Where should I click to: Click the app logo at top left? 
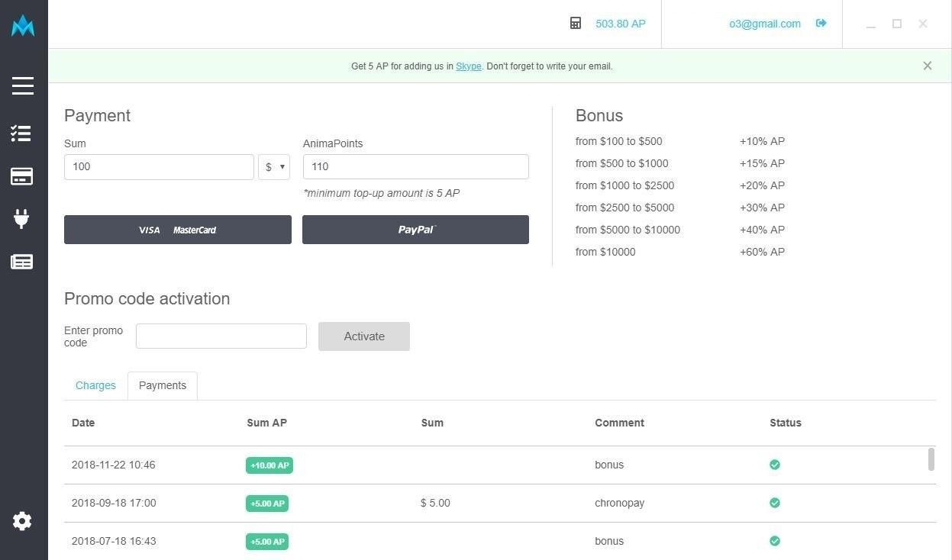click(x=23, y=26)
